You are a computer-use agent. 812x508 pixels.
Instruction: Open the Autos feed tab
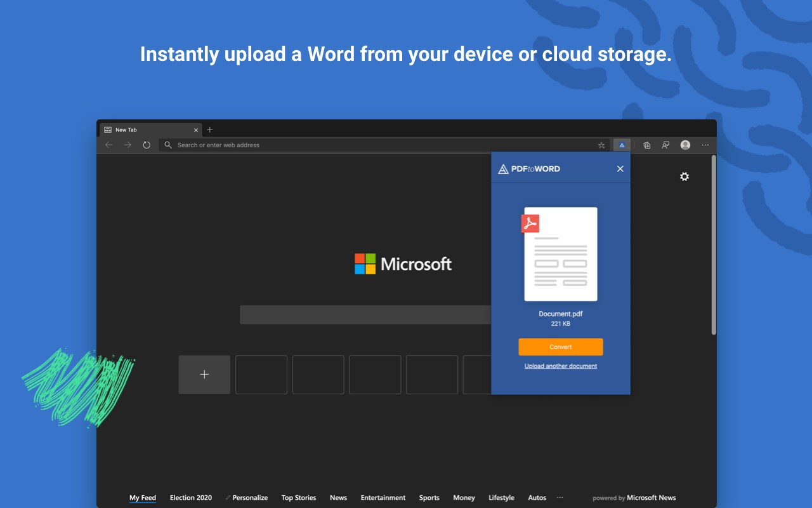pos(537,498)
